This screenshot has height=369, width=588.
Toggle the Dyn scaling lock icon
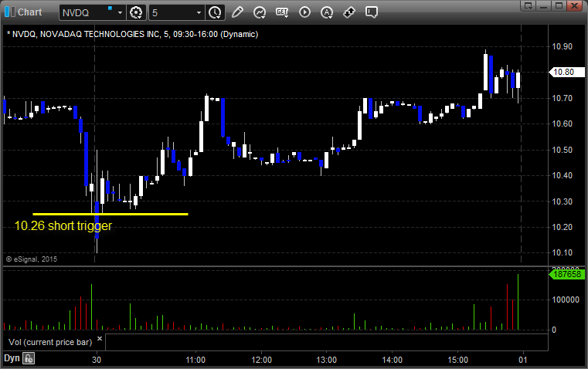pyautogui.click(x=29, y=358)
